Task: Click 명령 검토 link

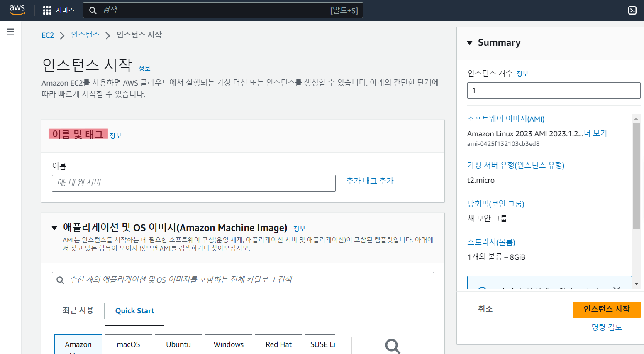Action: tap(607, 327)
